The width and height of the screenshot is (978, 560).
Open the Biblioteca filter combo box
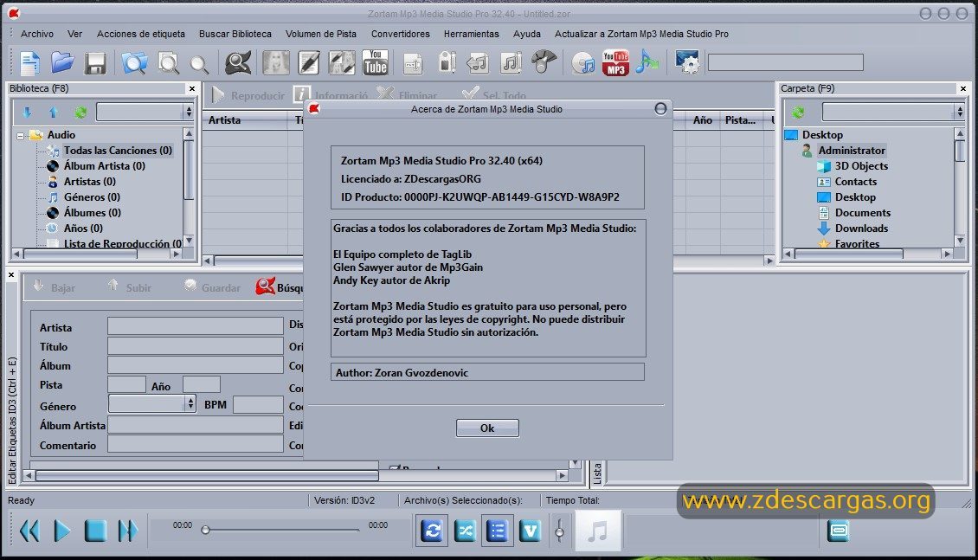pyautogui.click(x=145, y=112)
